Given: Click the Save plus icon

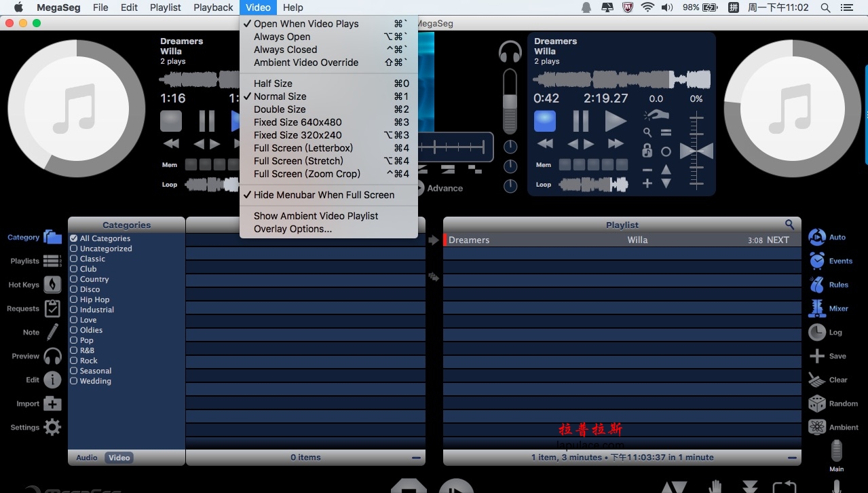Looking at the screenshot, I should pyautogui.click(x=817, y=356).
